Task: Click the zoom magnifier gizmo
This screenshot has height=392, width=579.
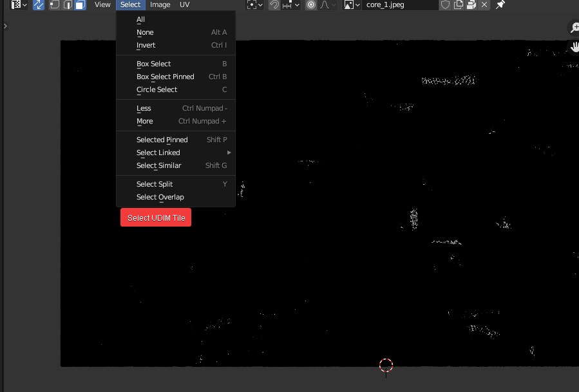Action: (574, 28)
